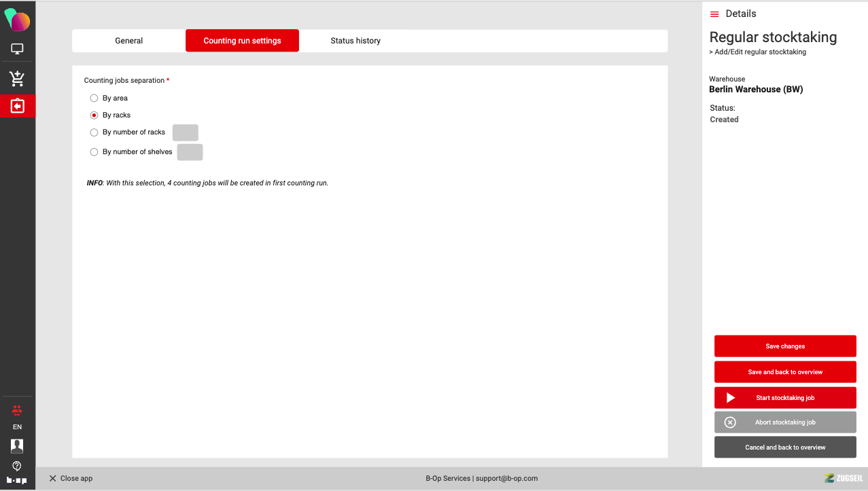Image resolution: width=868 pixels, height=491 pixels.
Task: Click the b-op logo at the sidebar bottom
Action: (17, 480)
